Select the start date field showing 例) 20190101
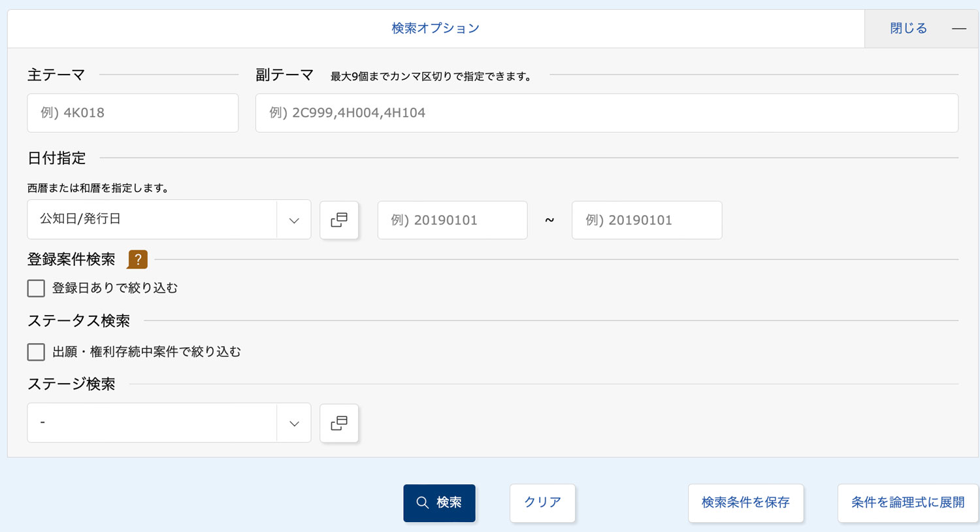This screenshot has width=980, height=532. (x=452, y=220)
